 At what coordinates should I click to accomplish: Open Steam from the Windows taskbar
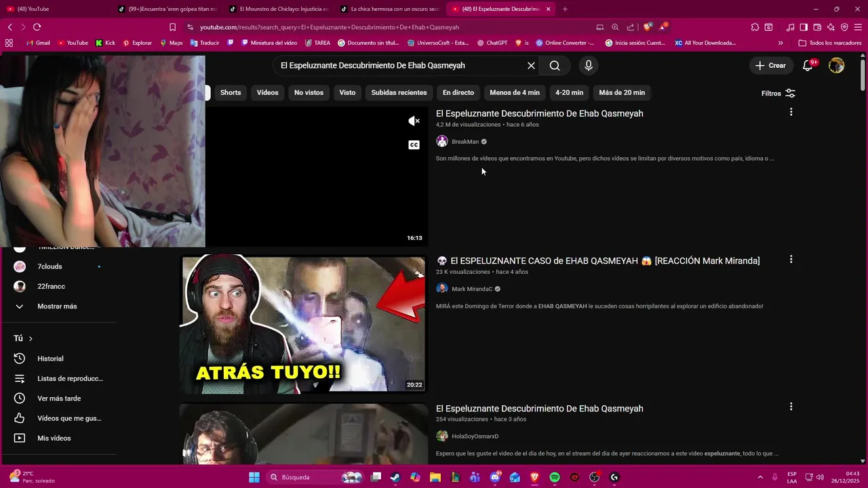point(395,477)
